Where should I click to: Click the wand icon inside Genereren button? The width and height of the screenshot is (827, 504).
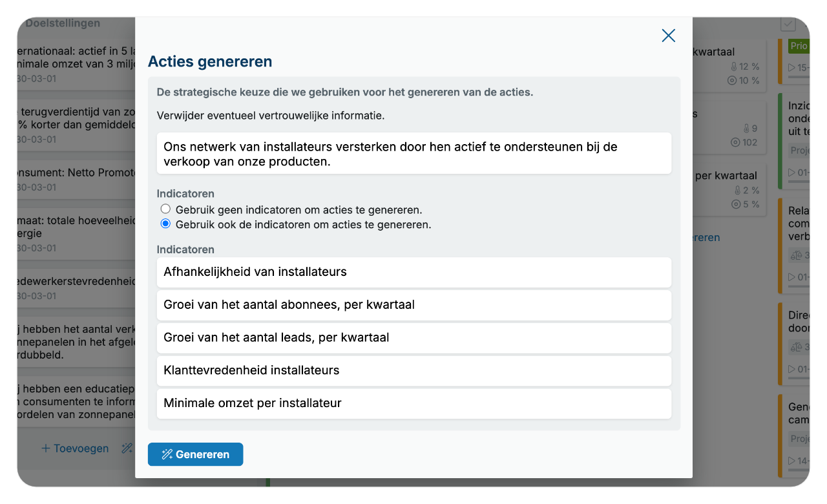tap(167, 454)
